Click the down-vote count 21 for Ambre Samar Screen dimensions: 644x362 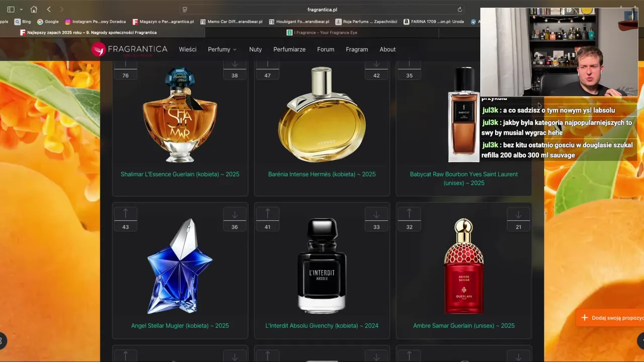(x=518, y=227)
